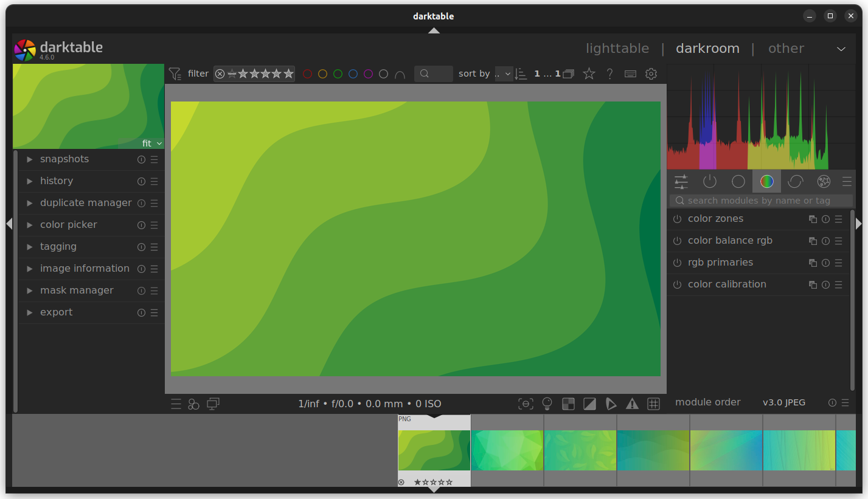
Task: Open the effects modules group star icon
Action: tap(824, 181)
